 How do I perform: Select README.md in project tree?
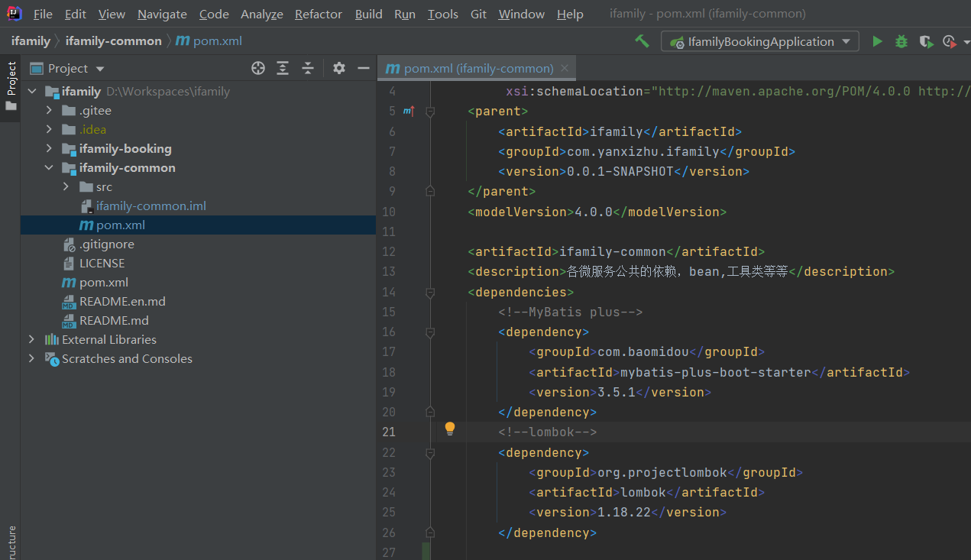[114, 320]
